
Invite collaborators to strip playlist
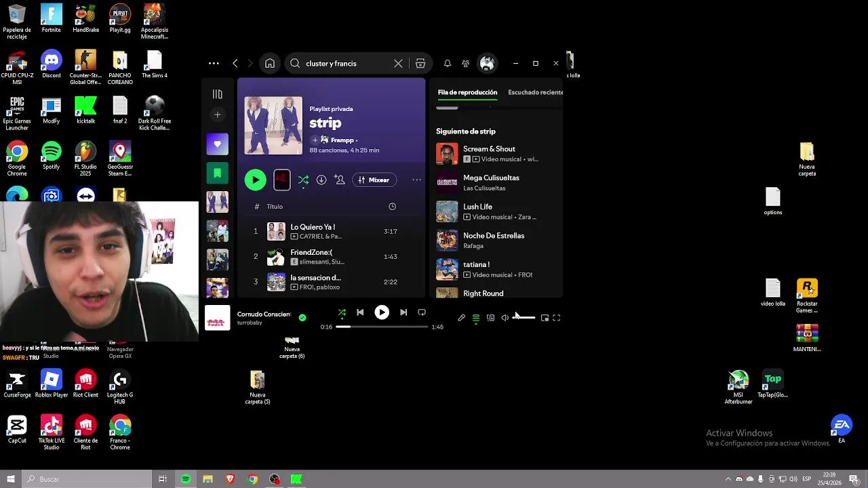click(340, 180)
